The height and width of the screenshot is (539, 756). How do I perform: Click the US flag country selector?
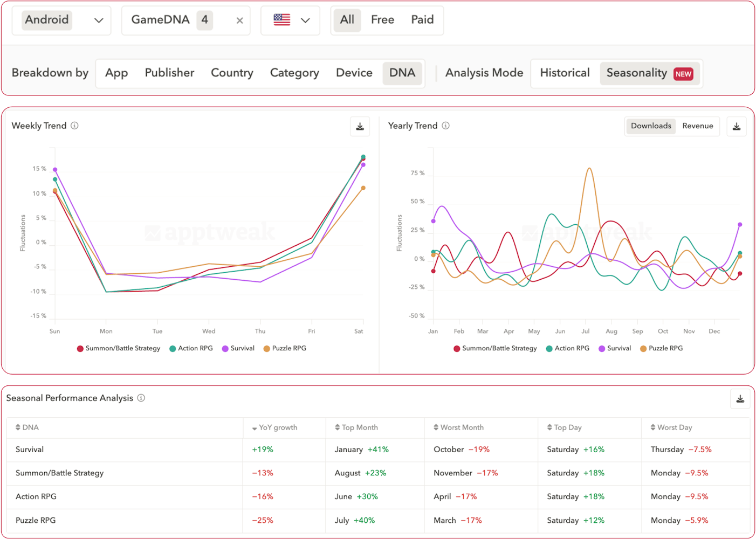tap(281, 19)
